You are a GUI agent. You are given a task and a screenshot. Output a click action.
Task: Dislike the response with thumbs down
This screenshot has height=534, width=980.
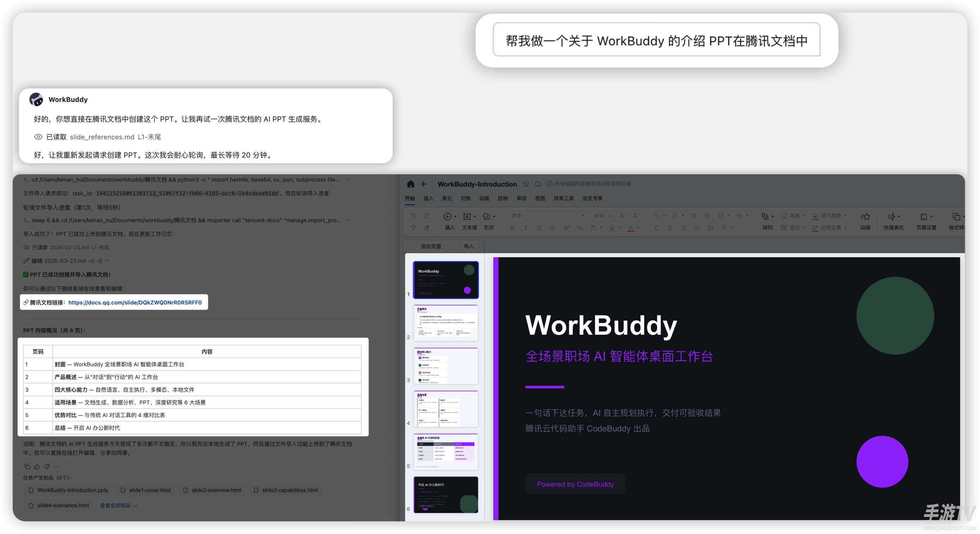(47, 466)
